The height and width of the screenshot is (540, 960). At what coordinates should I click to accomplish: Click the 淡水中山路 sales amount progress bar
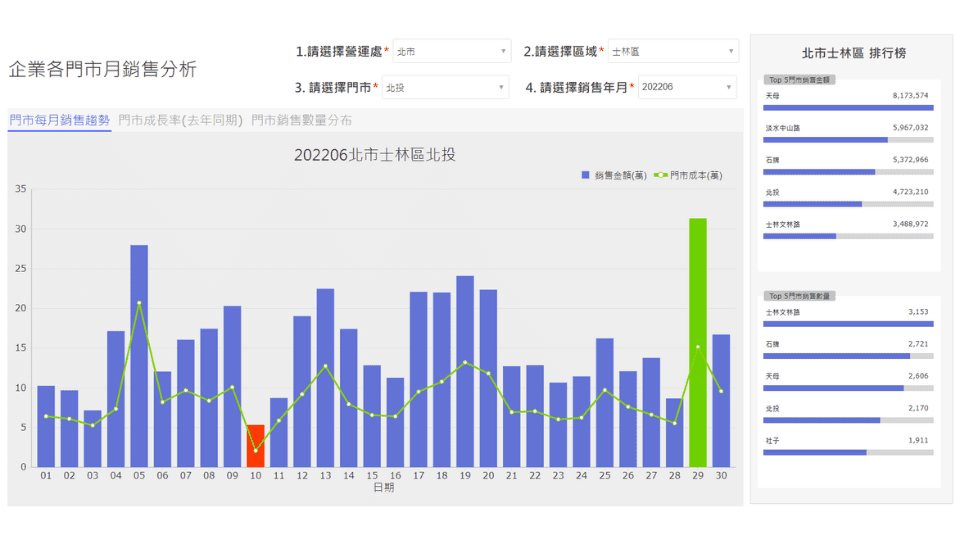coord(848,140)
